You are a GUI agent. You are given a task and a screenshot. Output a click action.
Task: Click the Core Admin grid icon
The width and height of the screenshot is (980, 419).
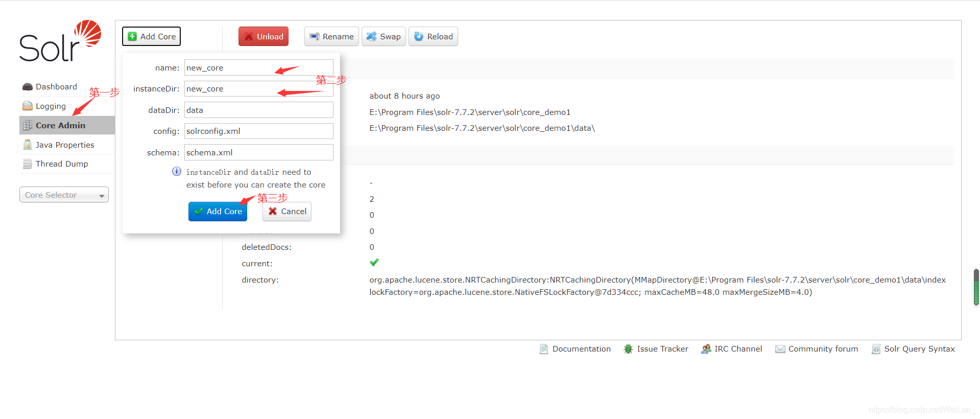[28, 125]
